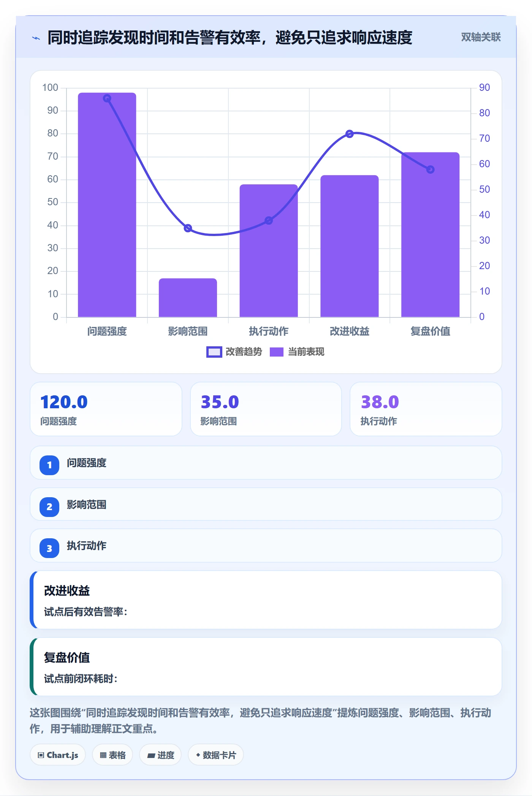Click the 改进收益 x-axis label
This screenshot has height=796, width=532.
point(350,331)
